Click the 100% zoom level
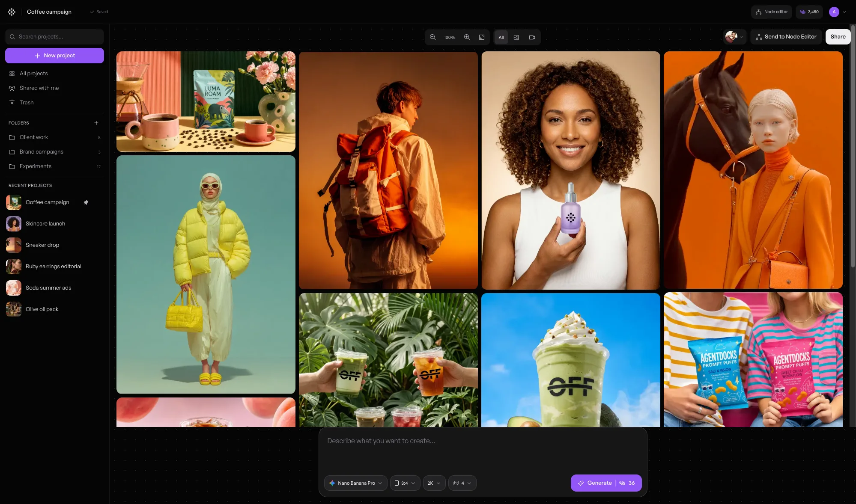The image size is (856, 504). (x=450, y=38)
